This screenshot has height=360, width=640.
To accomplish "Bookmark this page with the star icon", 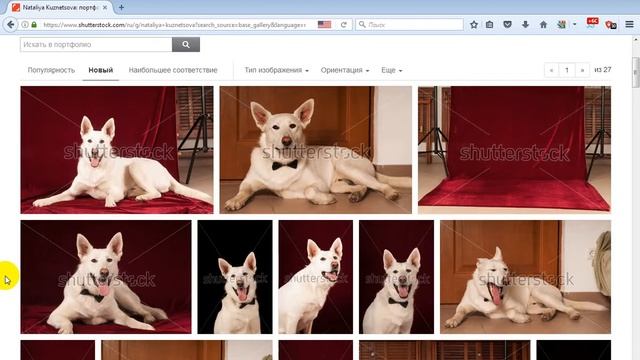I will pyautogui.click(x=473, y=24).
